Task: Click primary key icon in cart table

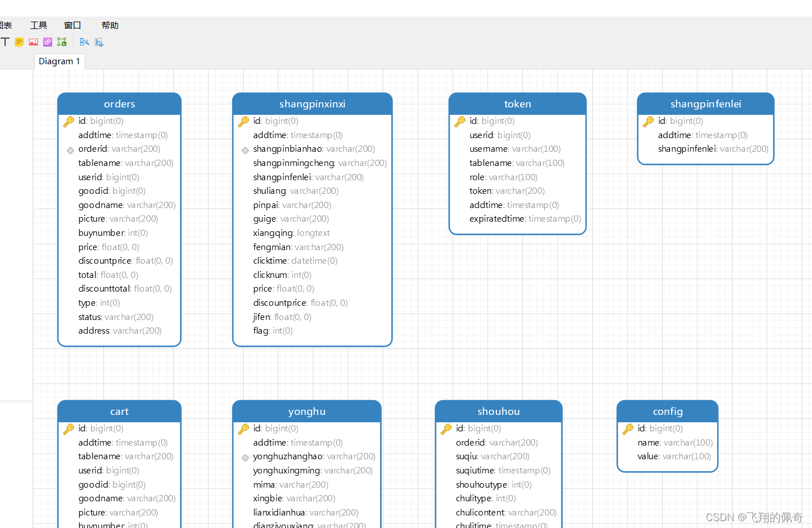Action: point(69,429)
